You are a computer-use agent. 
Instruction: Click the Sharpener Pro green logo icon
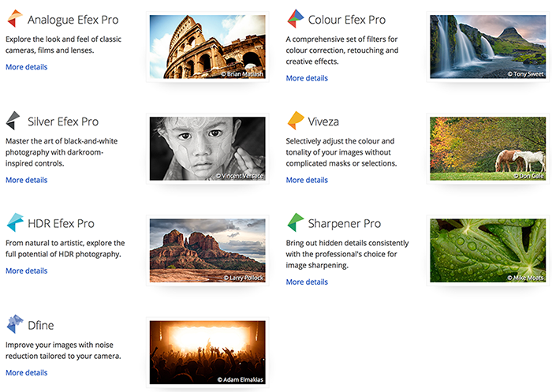click(x=296, y=222)
